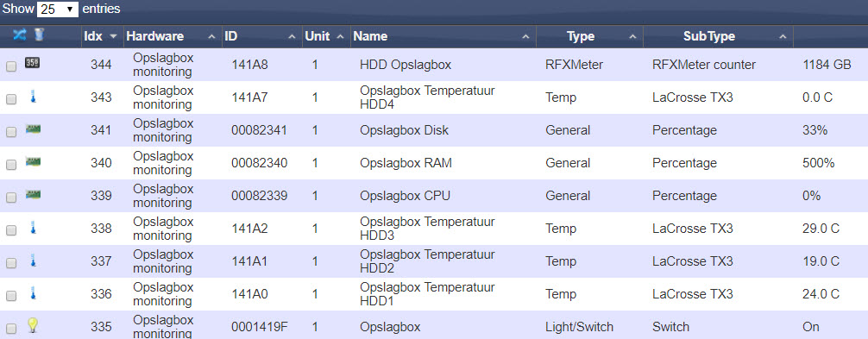Sort by SubType column header

[x=718, y=36]
